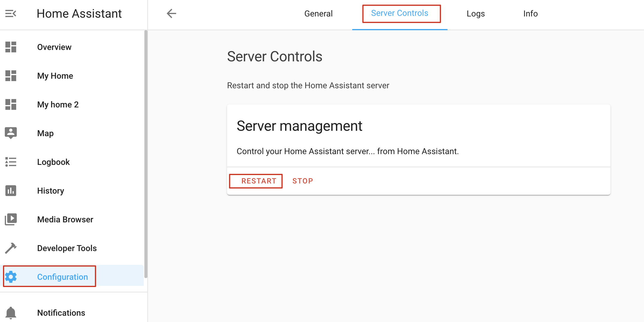Click the Developer Tools hammer icon
644x322 pixels.
(11, 248)
